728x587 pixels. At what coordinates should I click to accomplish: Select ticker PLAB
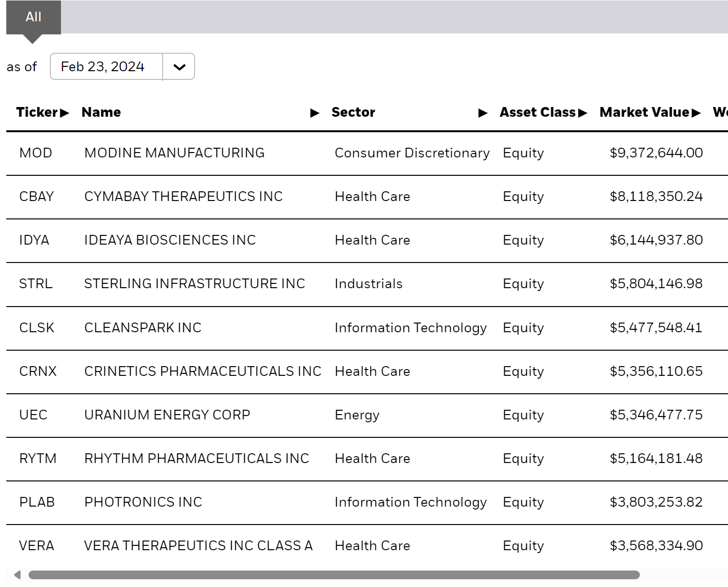pyautogui.click(x=37, y=502)
